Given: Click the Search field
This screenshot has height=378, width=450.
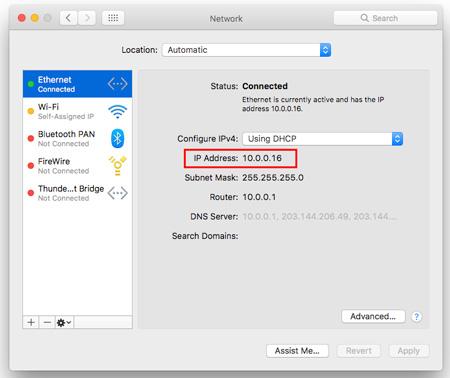Looking at the screenshot, I should (x=385, y=18).
